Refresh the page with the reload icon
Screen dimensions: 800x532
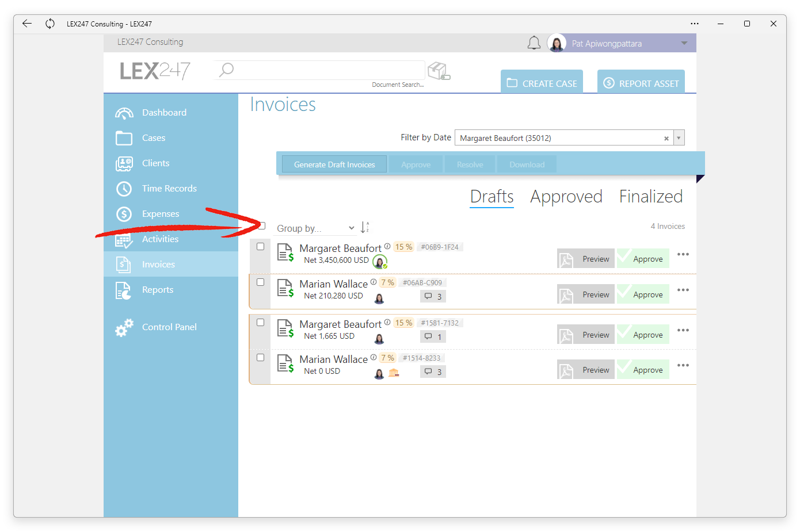pyautogui.click(x=50, y=24)
